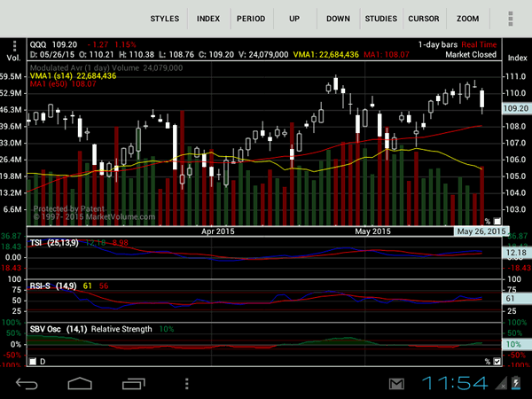Select the TSI (25,13,9) indicator label

pyautogui.click(x=54, y=243)
